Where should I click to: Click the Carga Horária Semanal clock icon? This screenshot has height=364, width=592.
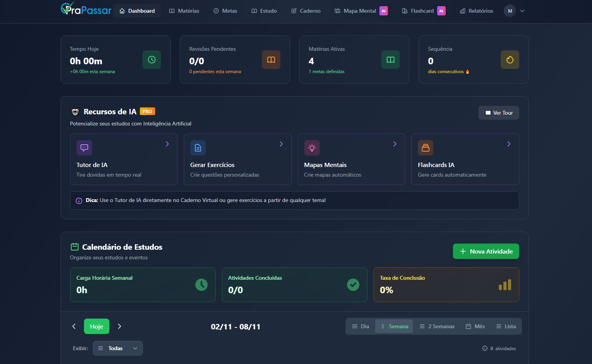tap(201, 285)
